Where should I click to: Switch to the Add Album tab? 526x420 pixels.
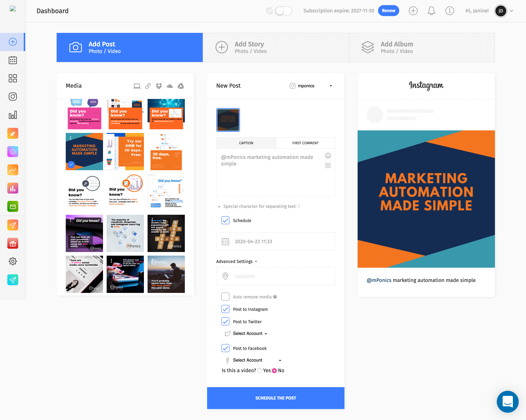click(x=422, y=47)
